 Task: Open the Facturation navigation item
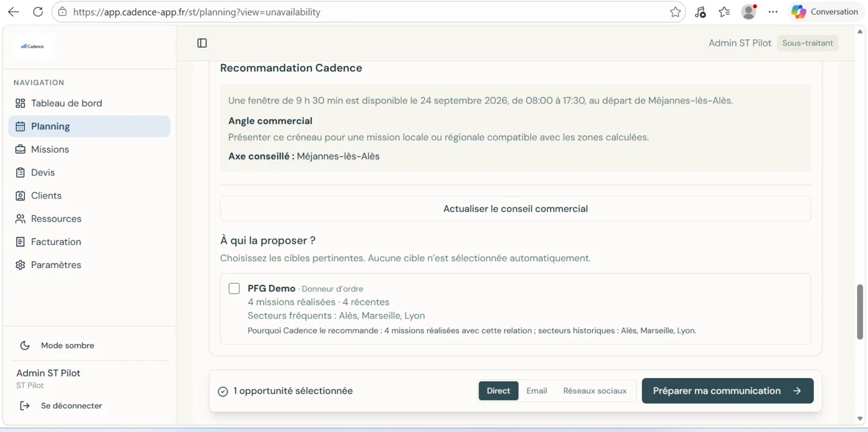pos(89,241)
